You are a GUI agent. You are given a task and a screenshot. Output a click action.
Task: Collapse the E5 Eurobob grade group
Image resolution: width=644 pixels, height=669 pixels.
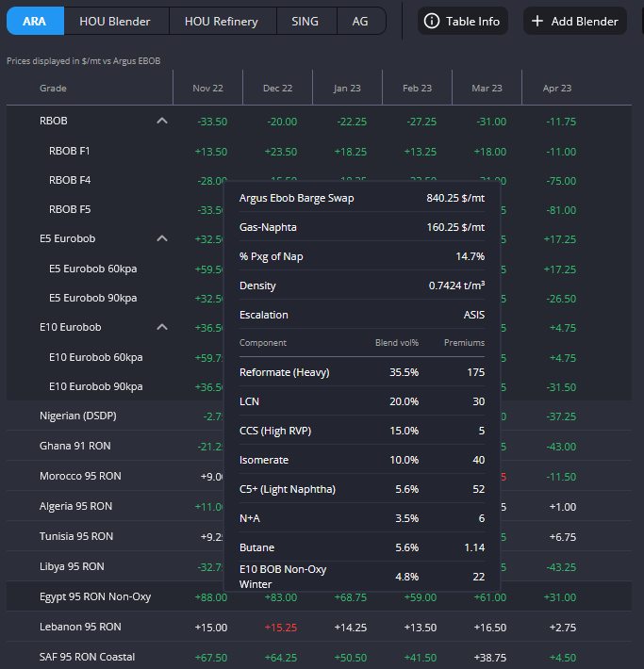[162, 238]
